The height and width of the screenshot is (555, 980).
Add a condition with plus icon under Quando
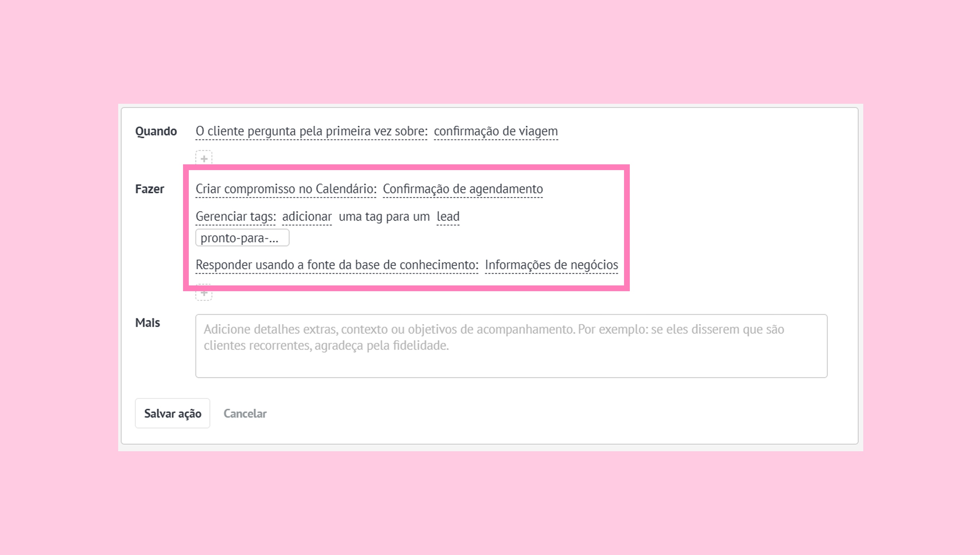tap(204, 158)
